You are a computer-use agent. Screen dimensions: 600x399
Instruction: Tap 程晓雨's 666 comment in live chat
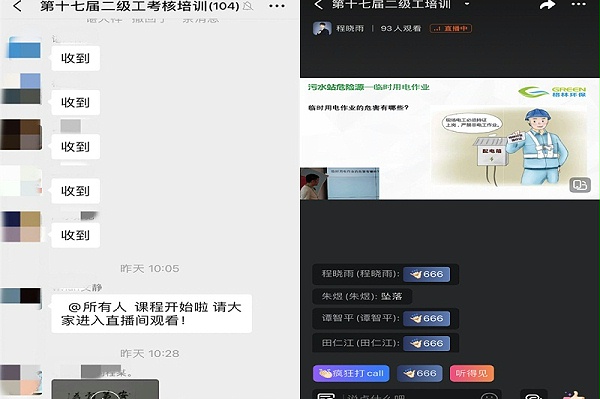point(385,274)
